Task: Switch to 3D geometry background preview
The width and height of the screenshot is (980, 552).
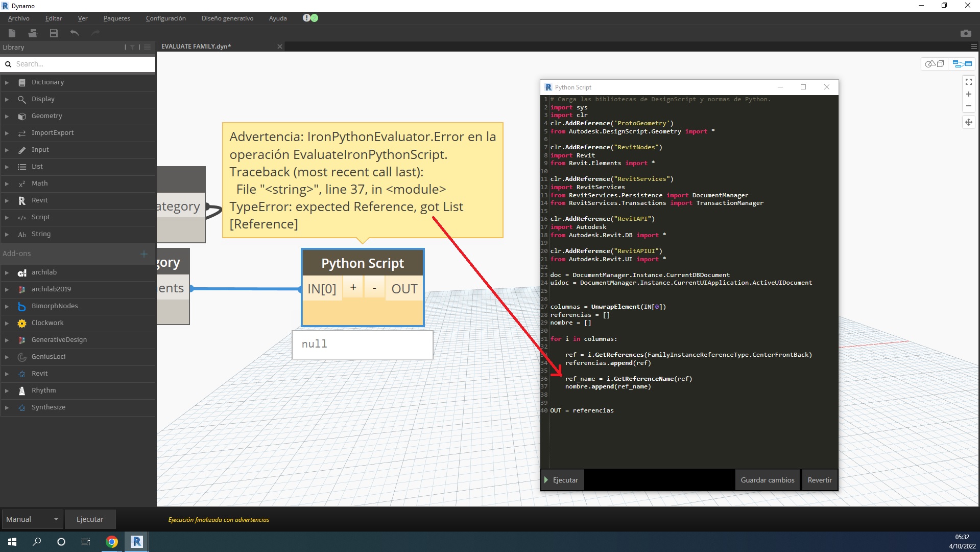Action: point(935,64)
